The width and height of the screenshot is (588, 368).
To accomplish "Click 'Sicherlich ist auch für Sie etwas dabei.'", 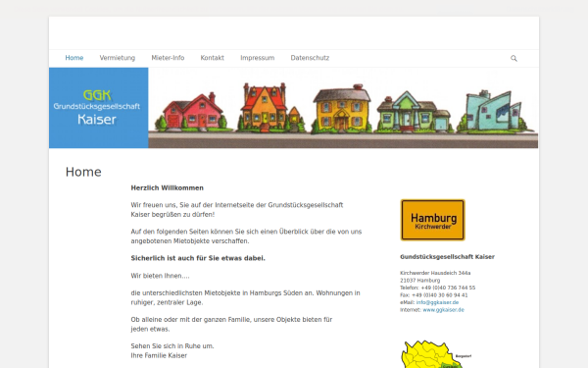I will point(198,258).
